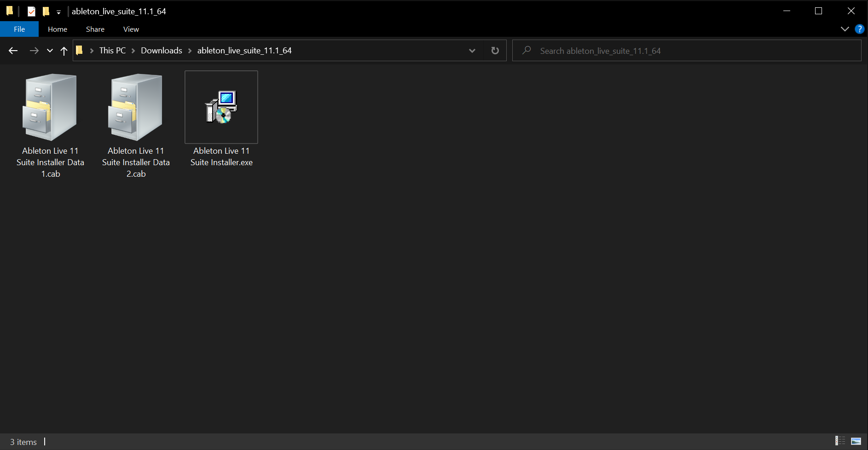The width and height of the screenshot is (868, 450).
Task: Click the Suite Installer Data 2.cab filename
Action: pos(136,162)
